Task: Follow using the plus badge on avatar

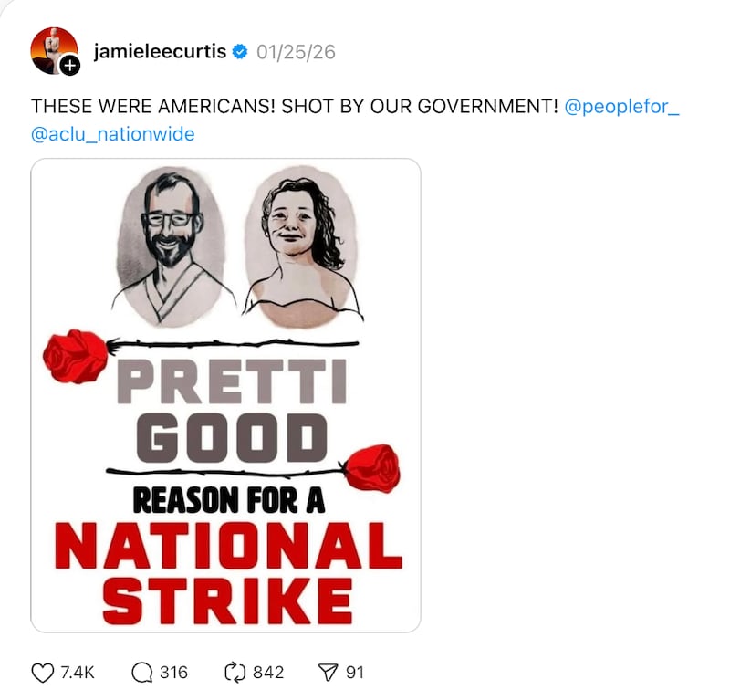Action: point(71,66)
